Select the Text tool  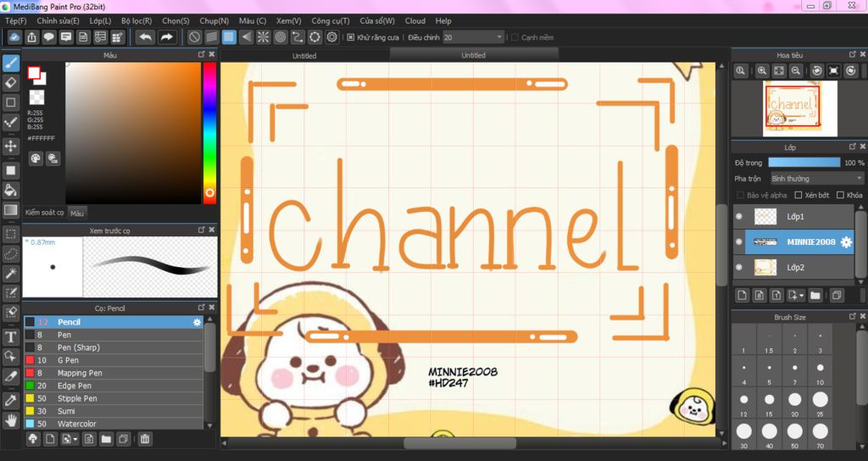(10, 336)
